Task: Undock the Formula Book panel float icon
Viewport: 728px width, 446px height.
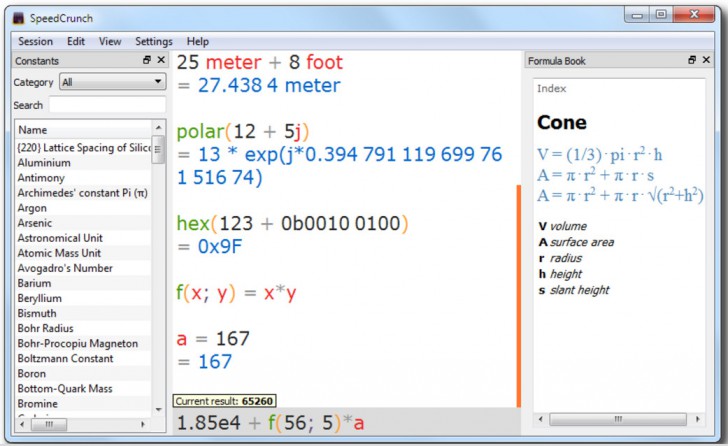Action: [x=692, y=60]
